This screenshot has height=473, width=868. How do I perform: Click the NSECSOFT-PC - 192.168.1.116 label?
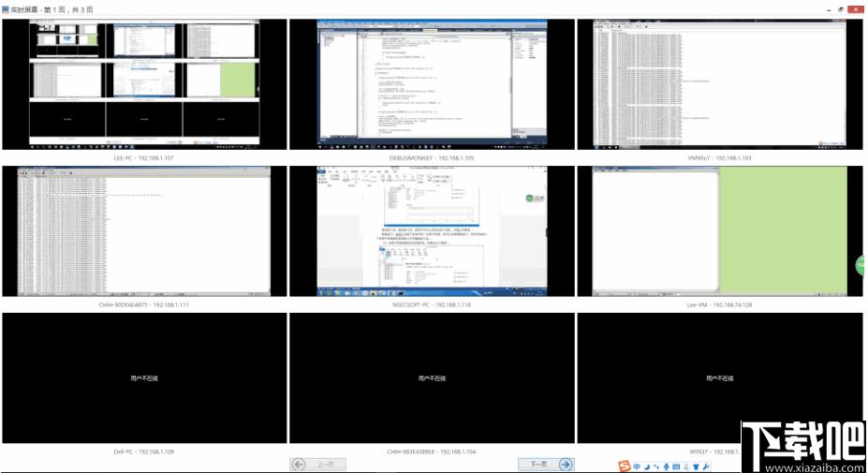[432, 304]
